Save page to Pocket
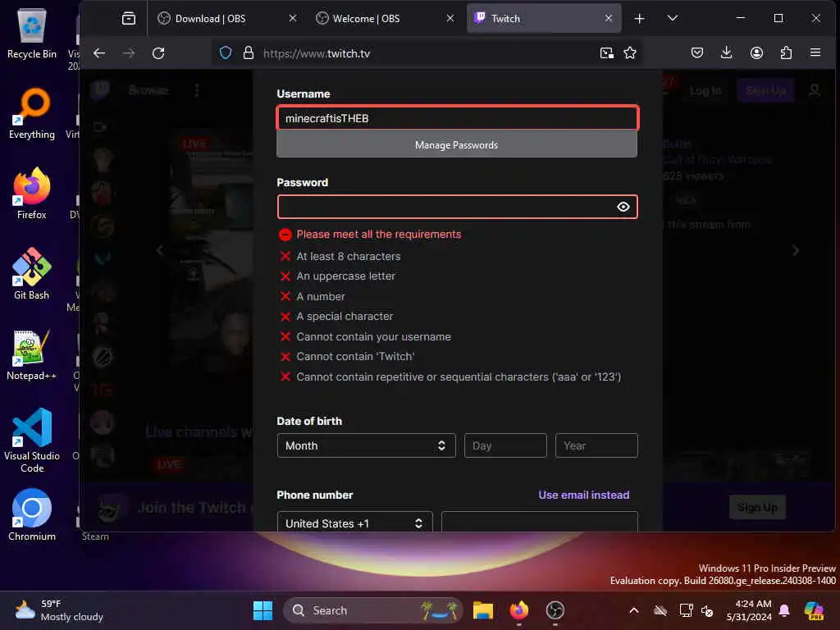 coord(697,52)
